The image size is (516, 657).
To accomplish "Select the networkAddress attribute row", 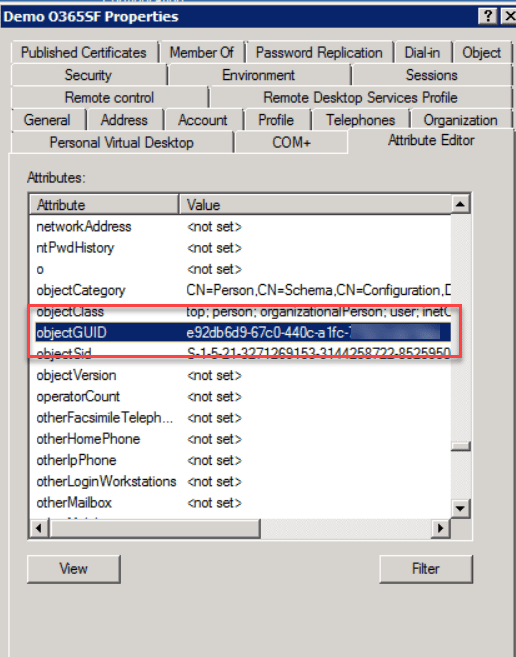I will pyautogui.click(x=240, y=227).
